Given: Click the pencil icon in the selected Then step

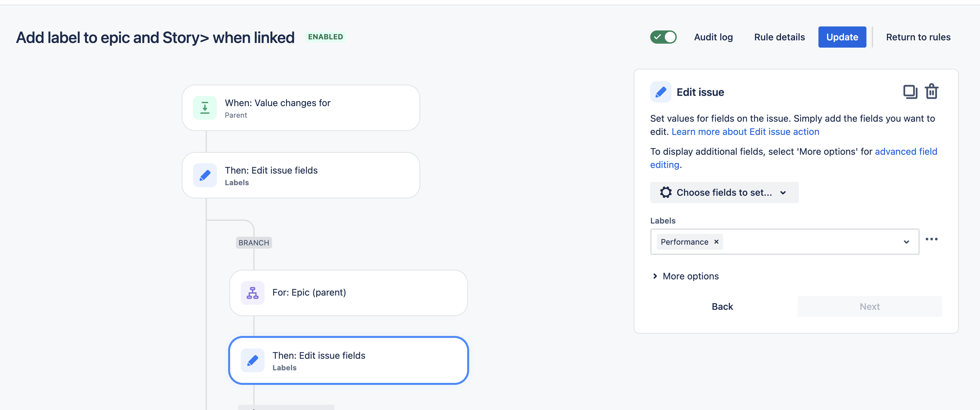Looking at the screenshot, I should [x=252, y=360].
